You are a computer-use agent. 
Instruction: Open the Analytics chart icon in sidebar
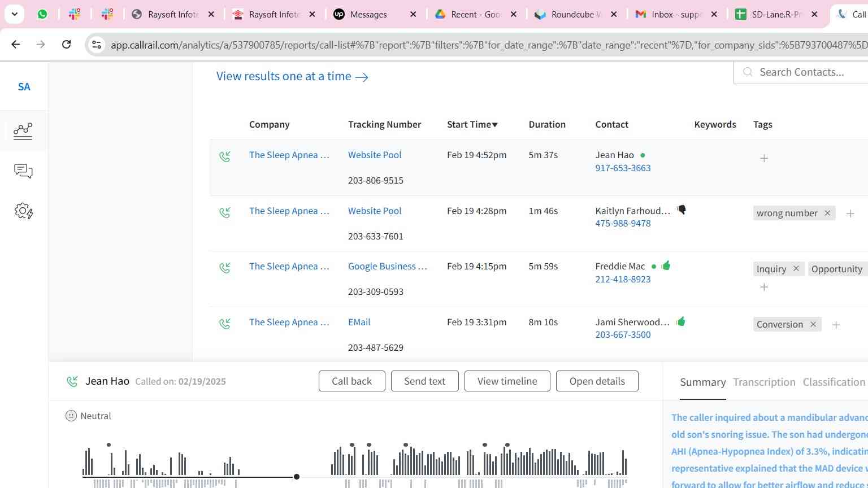[23, 131]
